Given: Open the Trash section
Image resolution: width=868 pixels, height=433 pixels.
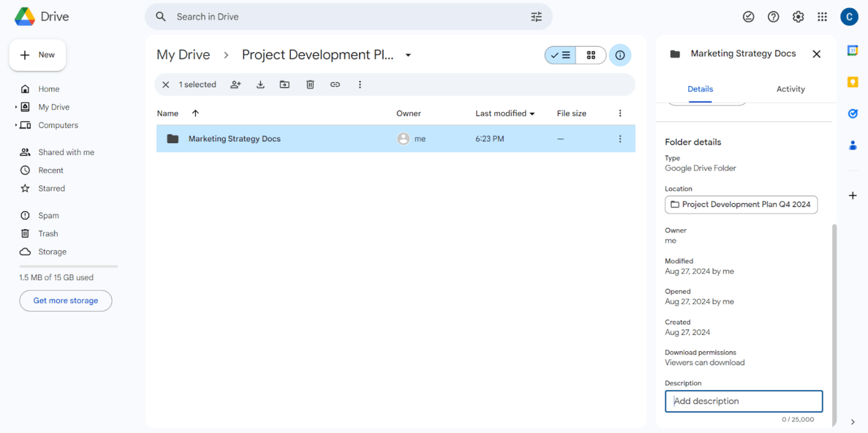Looking at the screenshot, I should pos(48,234).
